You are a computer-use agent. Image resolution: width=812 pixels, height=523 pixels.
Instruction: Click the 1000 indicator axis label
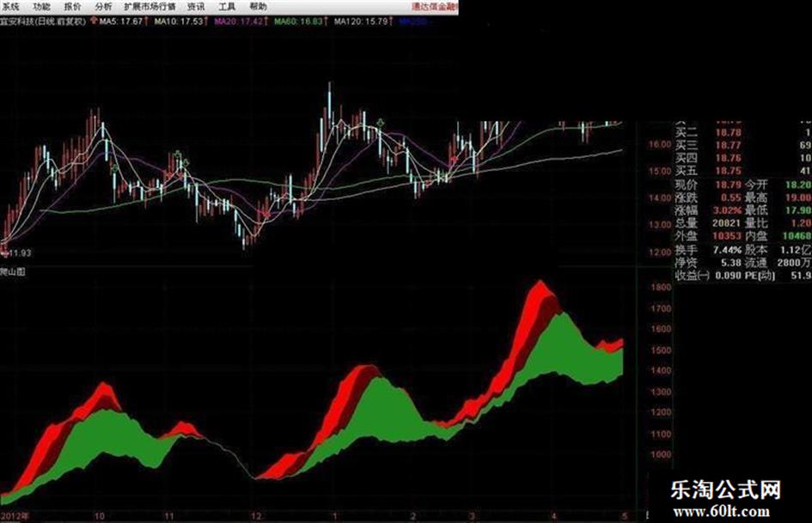[661, 454]
